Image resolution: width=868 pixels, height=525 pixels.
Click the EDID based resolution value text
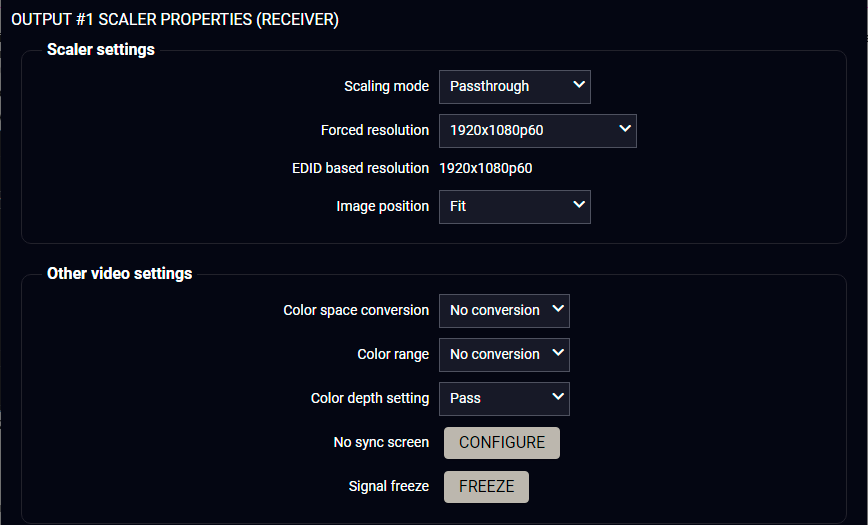(x=486, y=169)
